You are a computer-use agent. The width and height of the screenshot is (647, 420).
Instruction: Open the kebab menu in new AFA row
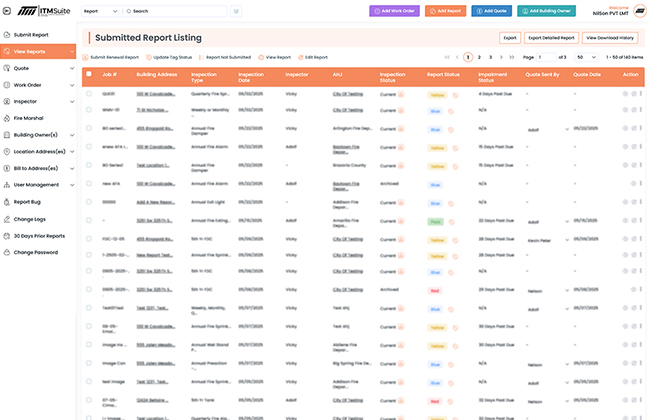coord(641,183)
